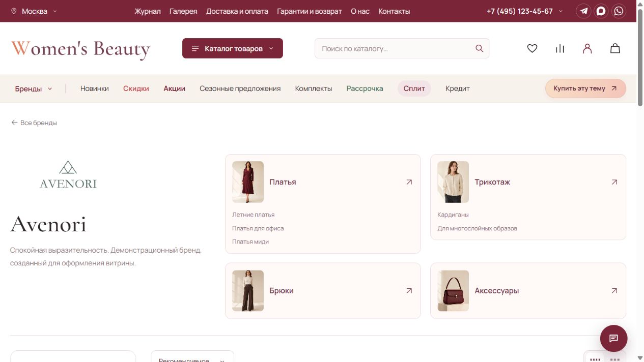Go to Галерея in the top menu
The height and width of the screenshot is (362, 644).
183,11
